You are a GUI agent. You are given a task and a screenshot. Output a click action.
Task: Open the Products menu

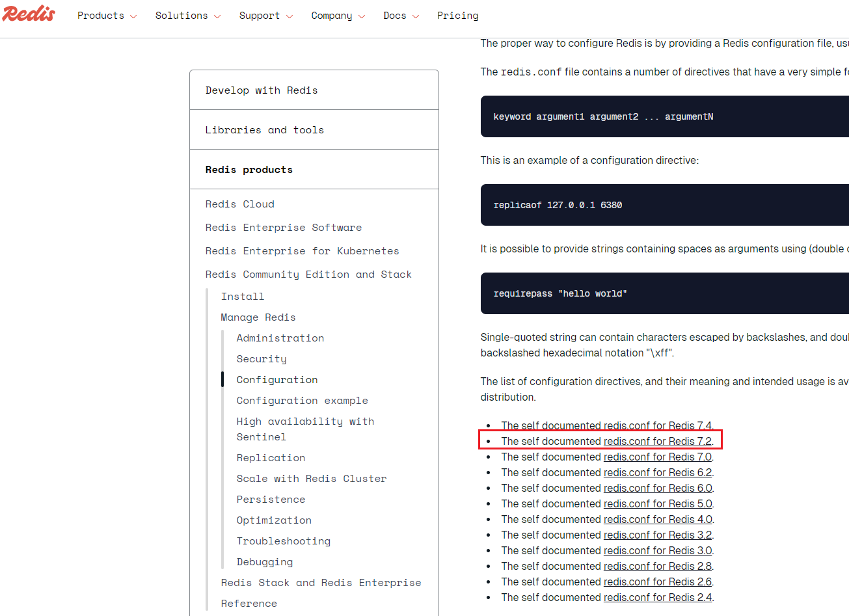[107, 16]
